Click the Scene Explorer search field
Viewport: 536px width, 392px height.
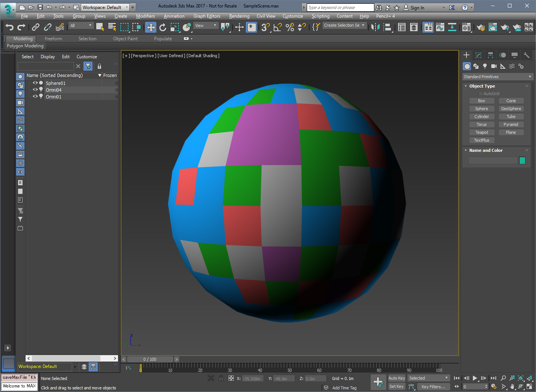pyautogui.click(x=45, y=66)
